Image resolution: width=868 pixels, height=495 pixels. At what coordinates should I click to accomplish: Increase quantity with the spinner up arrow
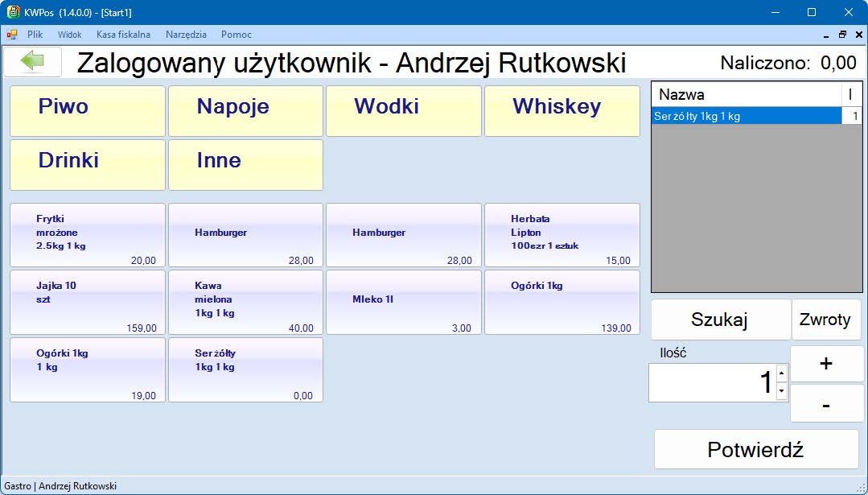[x=781, y=373]
